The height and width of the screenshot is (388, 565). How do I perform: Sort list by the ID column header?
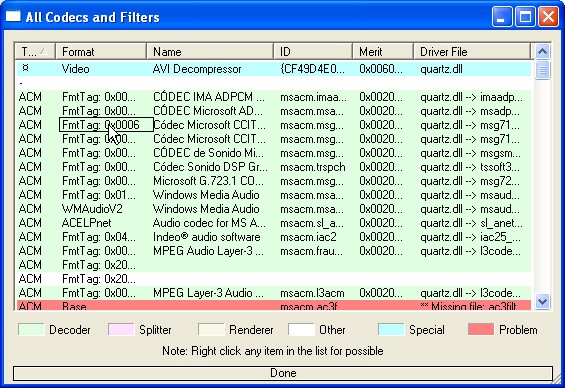[313, 52]
